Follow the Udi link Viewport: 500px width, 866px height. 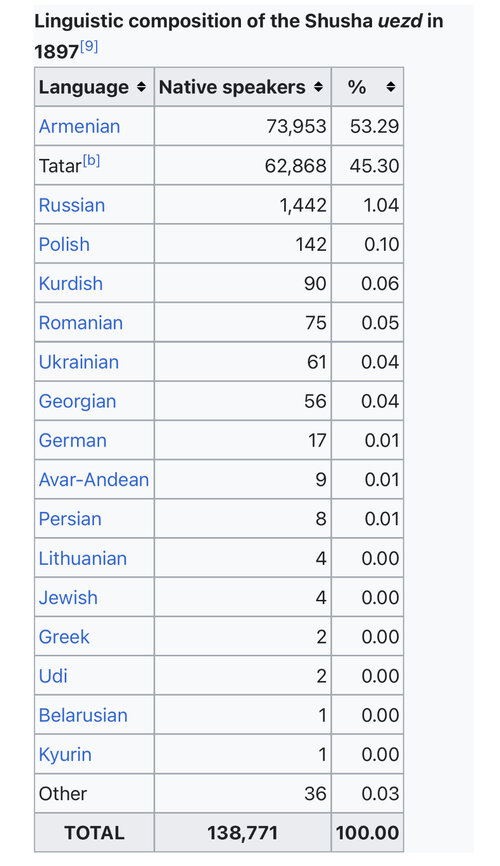pos(53,676)
